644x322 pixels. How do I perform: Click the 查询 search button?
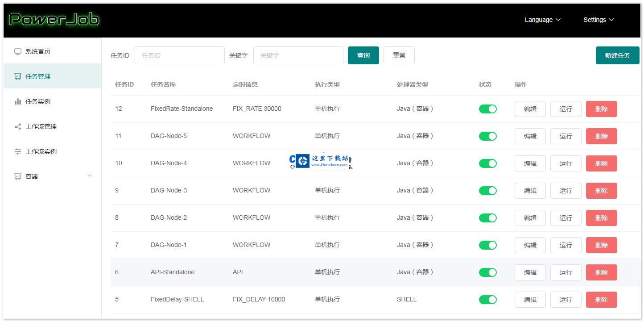pos(363,55)
